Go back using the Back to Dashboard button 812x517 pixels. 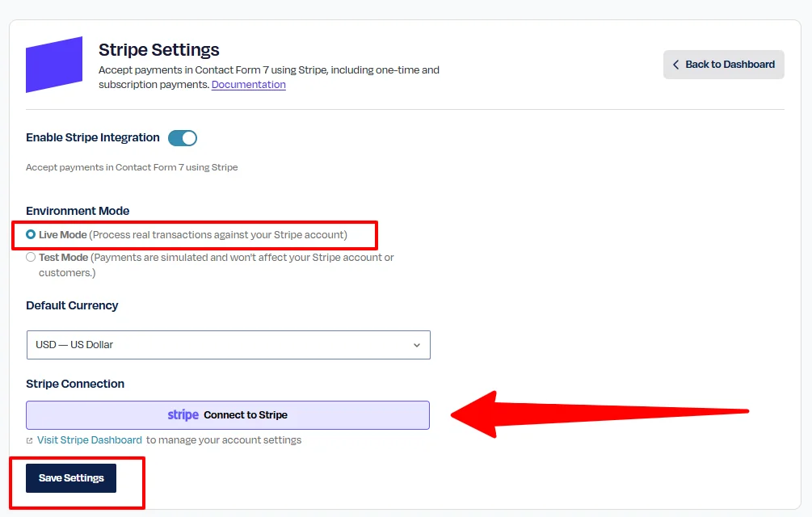(723, 65)
